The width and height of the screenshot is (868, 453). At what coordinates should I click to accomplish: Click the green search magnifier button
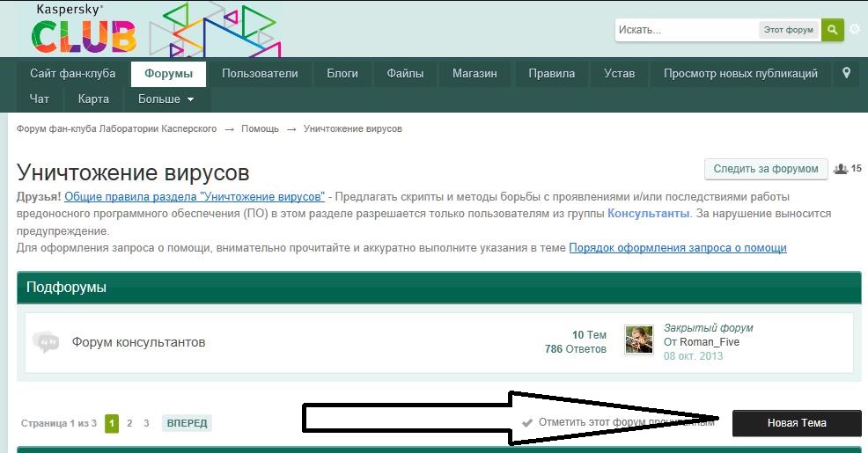coord(832,30)
